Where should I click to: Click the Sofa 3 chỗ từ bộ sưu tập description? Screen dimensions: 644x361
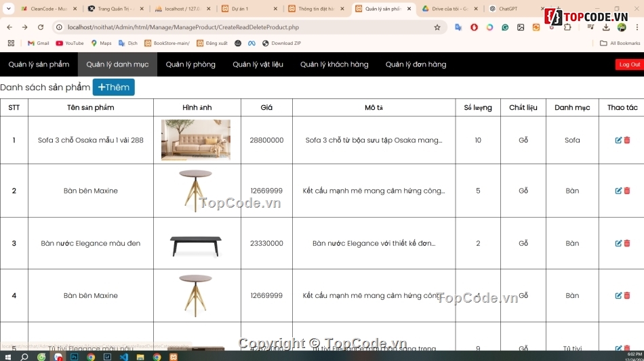click(x=374, y=140)
